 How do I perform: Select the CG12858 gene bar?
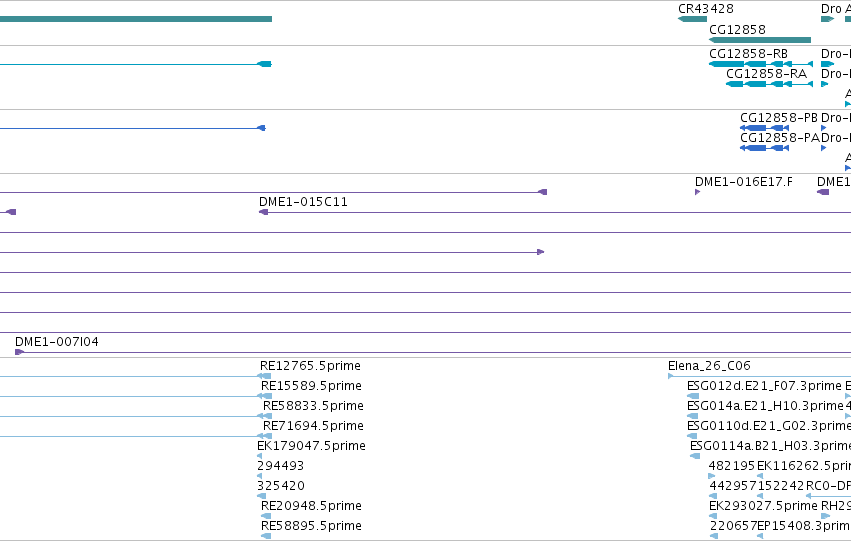(760, 40)
